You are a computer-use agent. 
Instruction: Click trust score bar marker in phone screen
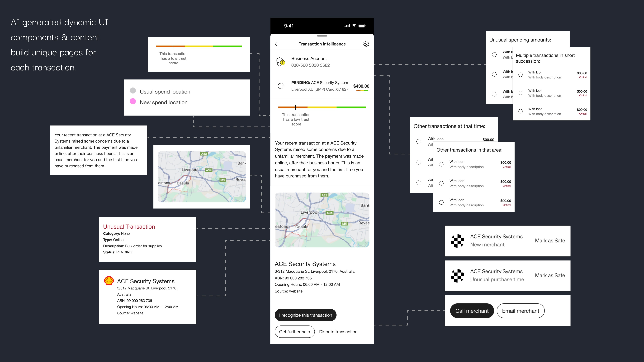click(295, 107)
